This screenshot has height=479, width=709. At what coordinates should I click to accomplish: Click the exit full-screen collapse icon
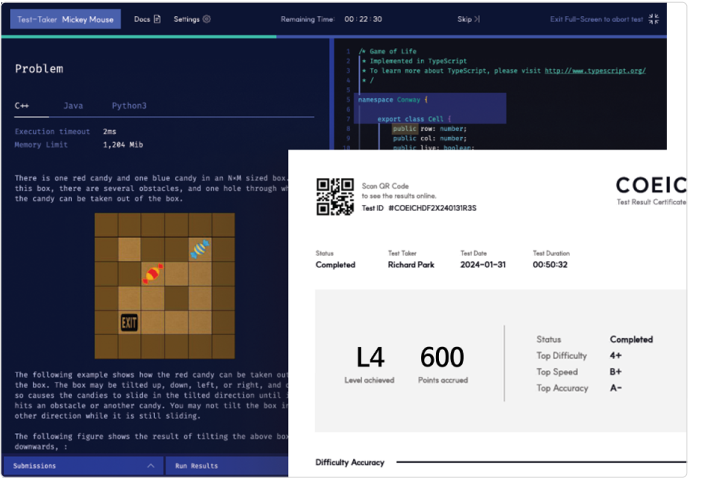point(653,19)
